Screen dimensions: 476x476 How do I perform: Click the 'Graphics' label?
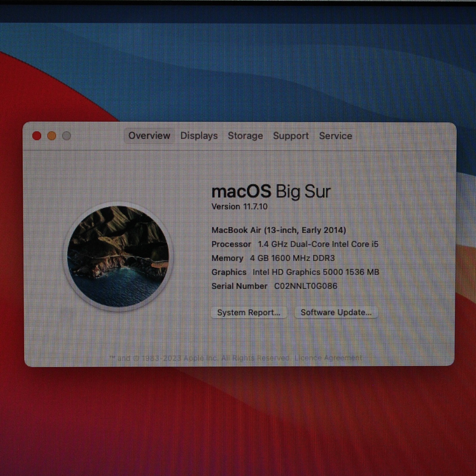coord(229,272)
